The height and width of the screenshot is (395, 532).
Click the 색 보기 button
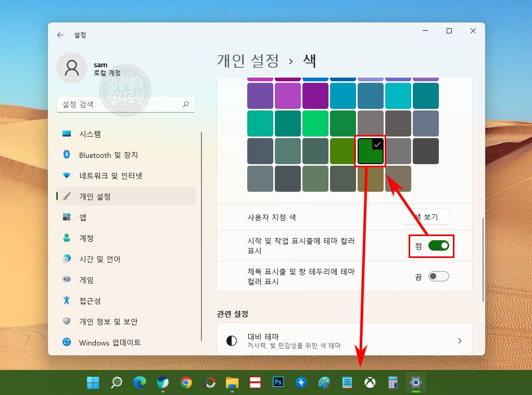point(426,217)
